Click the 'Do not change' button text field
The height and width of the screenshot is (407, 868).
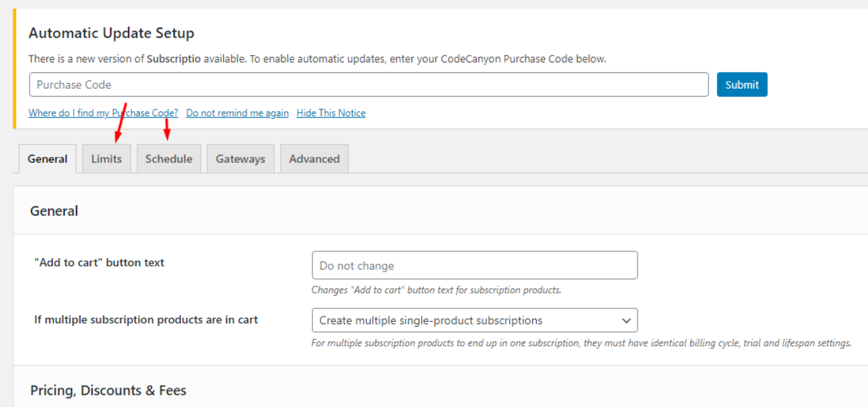click(x=475, y=266)
